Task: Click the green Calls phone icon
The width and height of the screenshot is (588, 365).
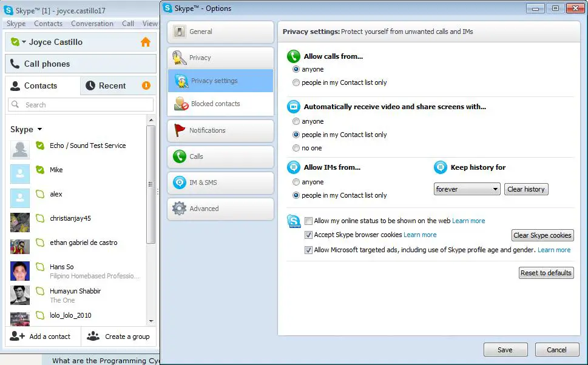Action: (x=179, y=156)
